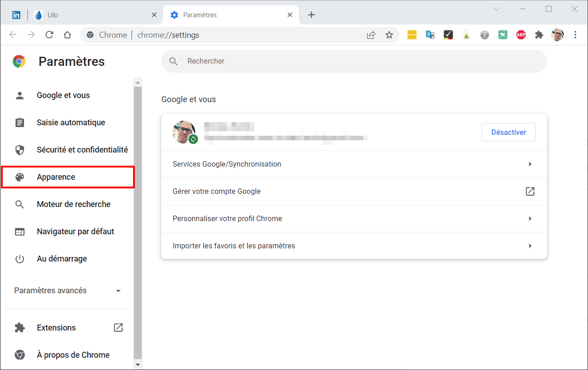Image resolution: width=588 pixels, height=370 pixels.
Task: Open the yellow flask extension icon
Action: coord(466,35)
